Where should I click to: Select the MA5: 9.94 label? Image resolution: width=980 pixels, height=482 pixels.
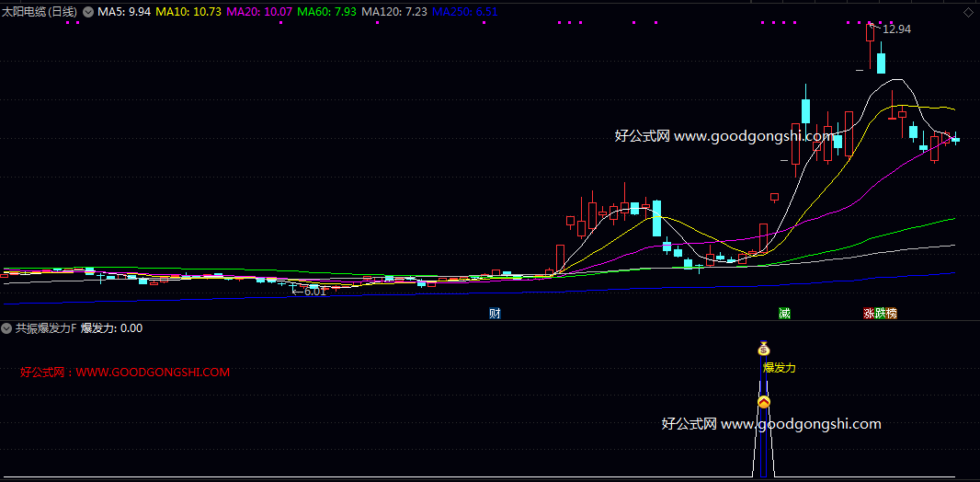click(x=124, y=11)
